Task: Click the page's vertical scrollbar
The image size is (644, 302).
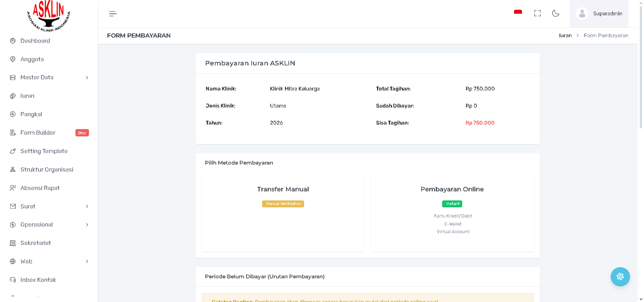Action: (x=641, y=70)
